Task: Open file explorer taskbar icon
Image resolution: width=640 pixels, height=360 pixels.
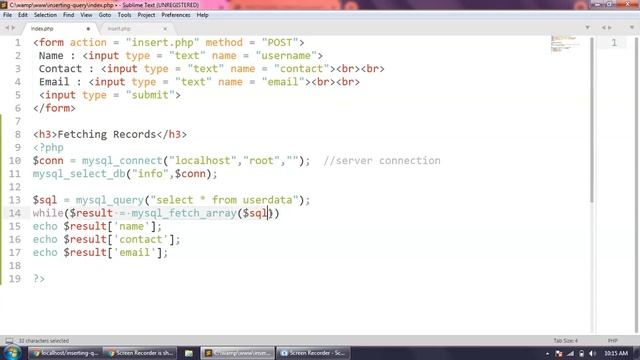Action: 189,353
